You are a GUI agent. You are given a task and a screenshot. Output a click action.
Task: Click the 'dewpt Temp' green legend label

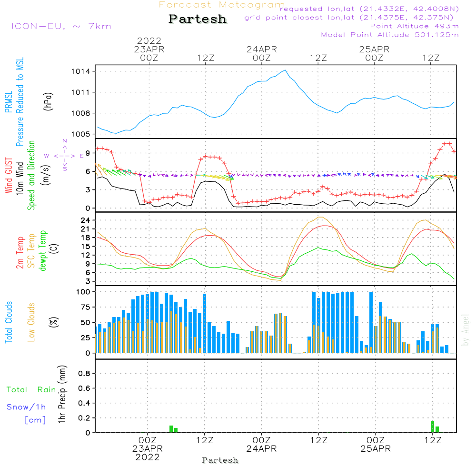click(x=42, y=250)
